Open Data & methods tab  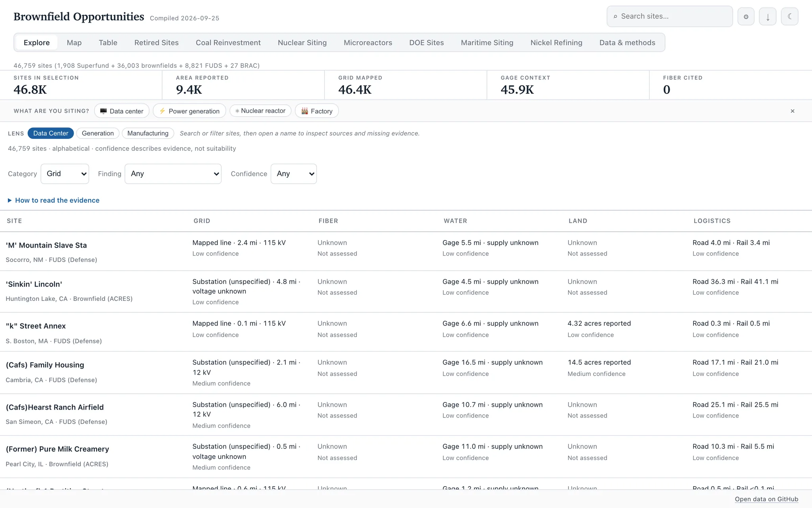coord(627,42)
